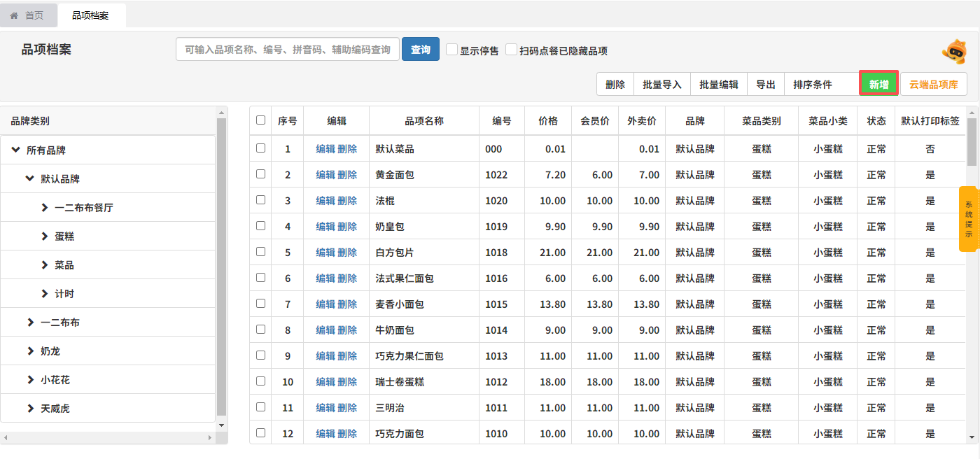Click the brand tree scroll-down arrow
This screenshot has width=980, height=459.
click(x=222, y=425)
